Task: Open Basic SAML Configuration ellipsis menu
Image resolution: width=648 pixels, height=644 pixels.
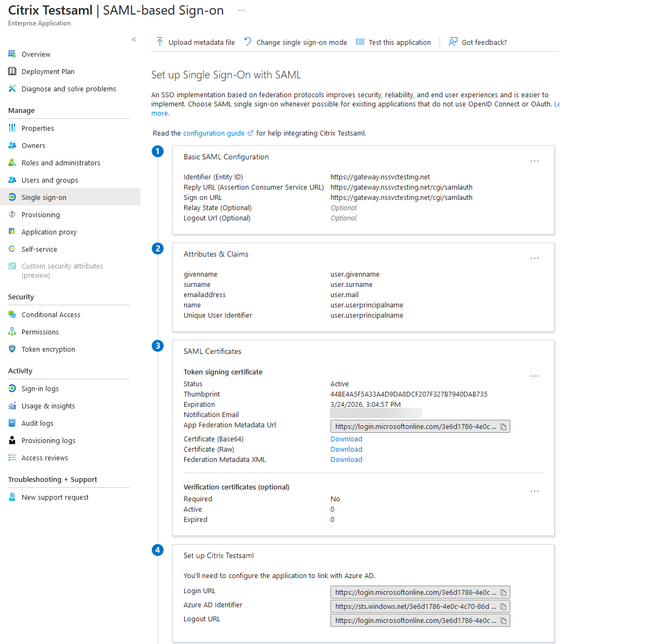Action: click(535, 161)
